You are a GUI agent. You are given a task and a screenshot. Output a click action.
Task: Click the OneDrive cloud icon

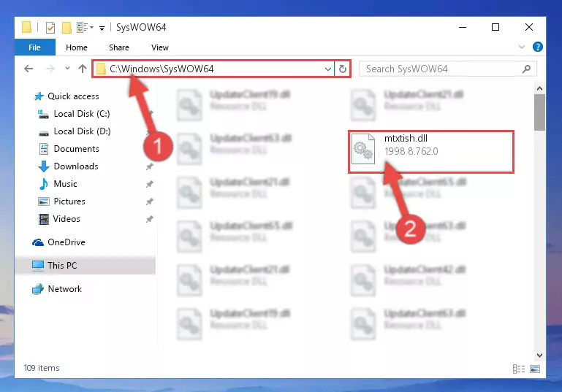(38, 242)
